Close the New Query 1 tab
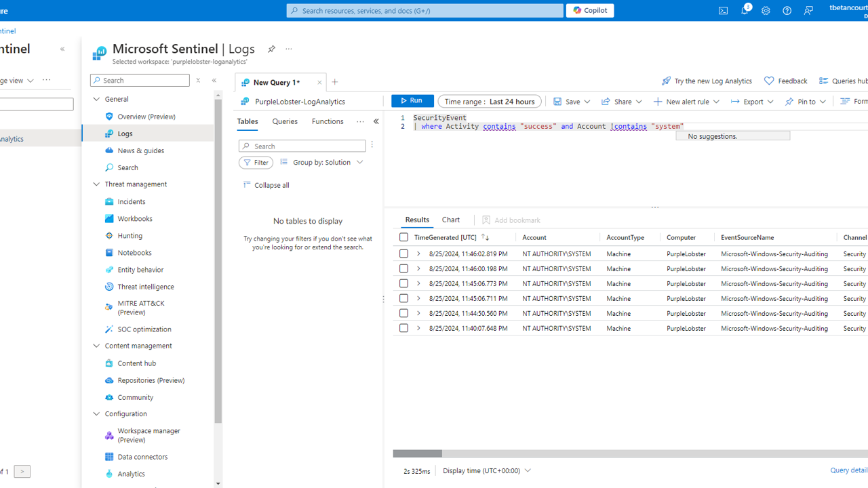 (x=319, y=83)
